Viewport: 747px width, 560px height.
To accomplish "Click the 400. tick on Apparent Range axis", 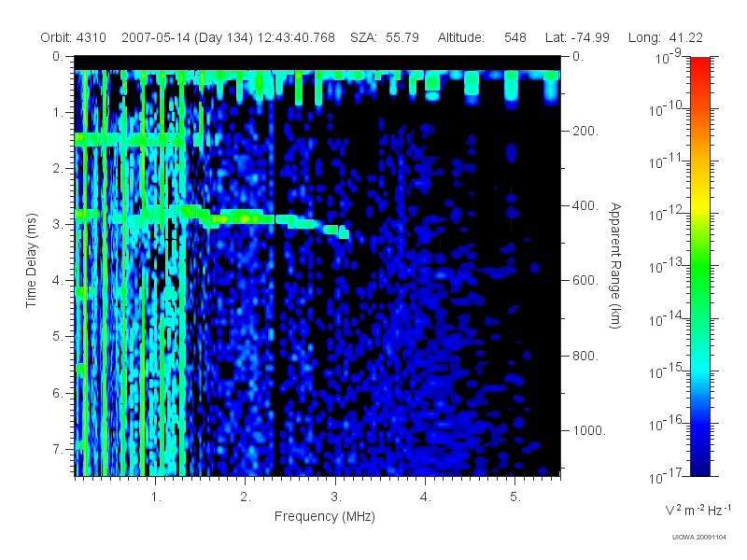I will (x=585, y=205).
